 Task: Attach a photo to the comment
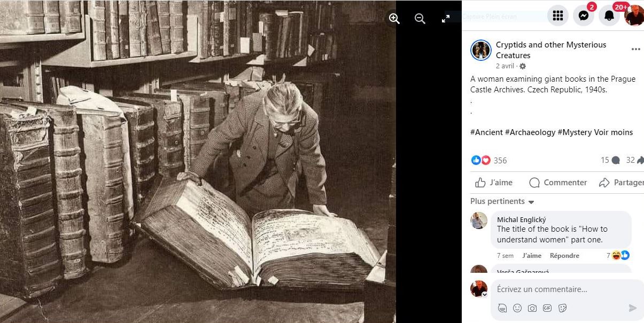(532, 308)
